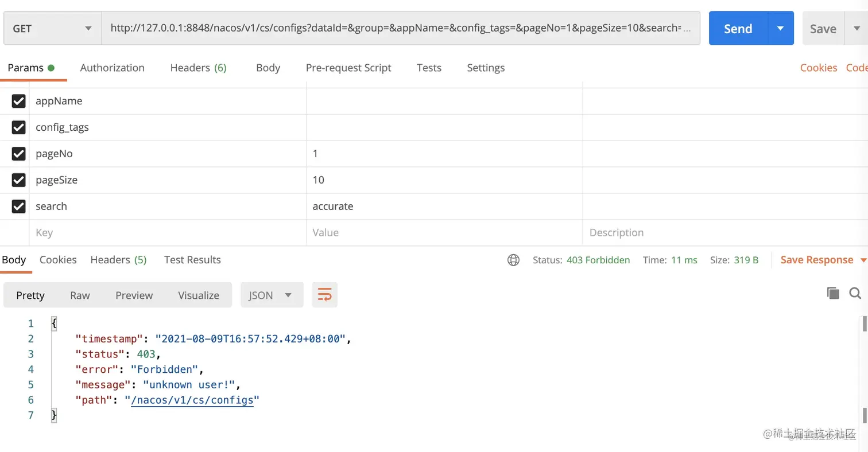Uncheck the pageSize parameter
The width and height of the screenshot is (868, 452).
click(x=18, y=180)
